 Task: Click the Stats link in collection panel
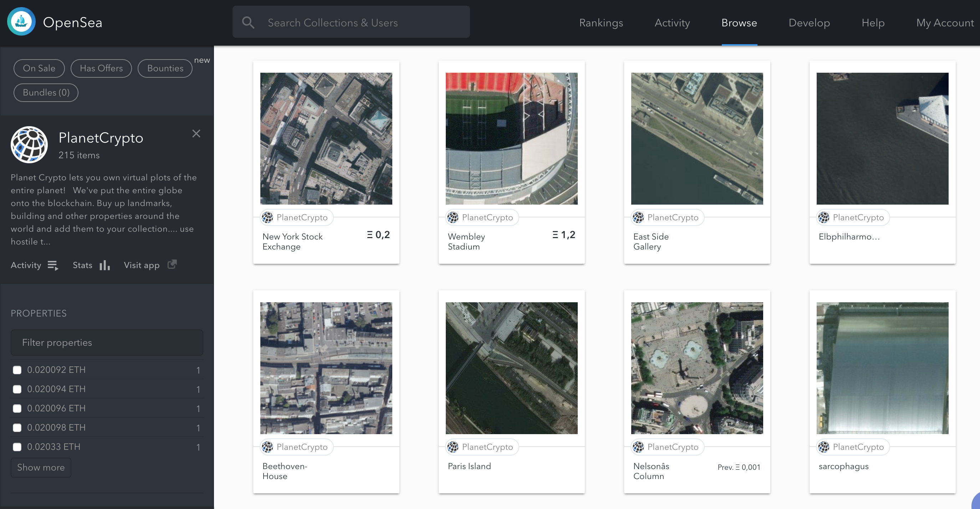pos(82,265)
